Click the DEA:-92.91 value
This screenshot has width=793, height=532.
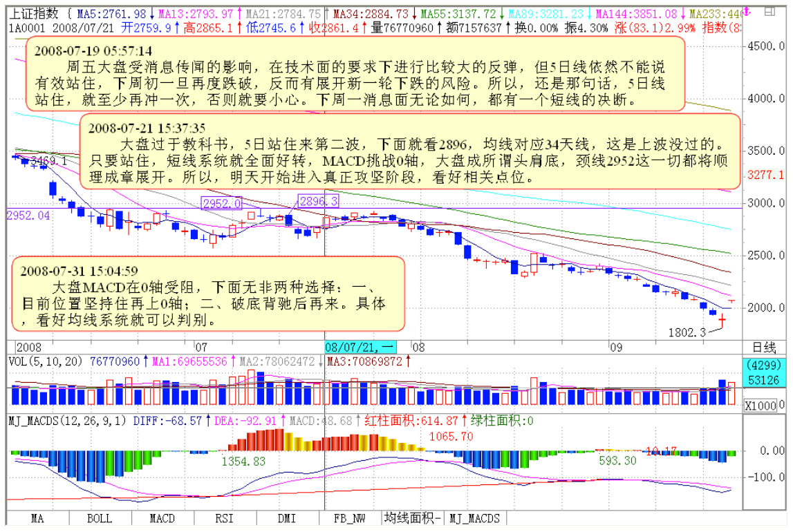[x=245, y=420]
